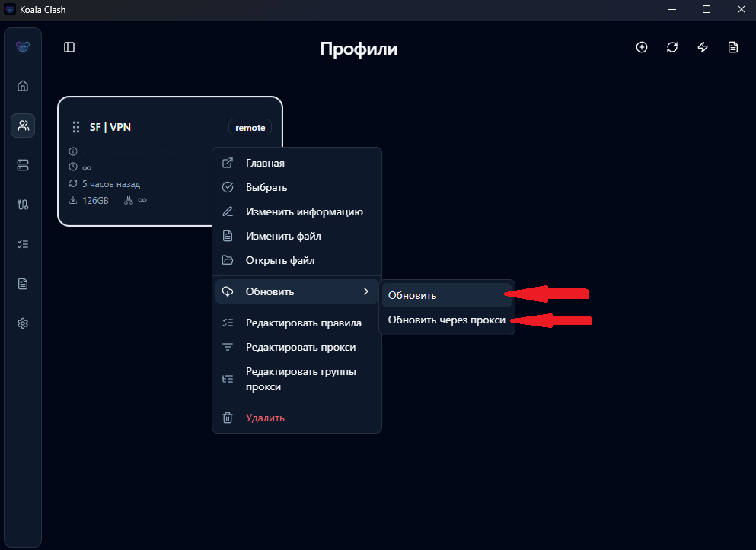Image resolution: width=756 pixels, height=550 pixels.
Task: Open the document icon at the top right
Action: tap(733, 47)
